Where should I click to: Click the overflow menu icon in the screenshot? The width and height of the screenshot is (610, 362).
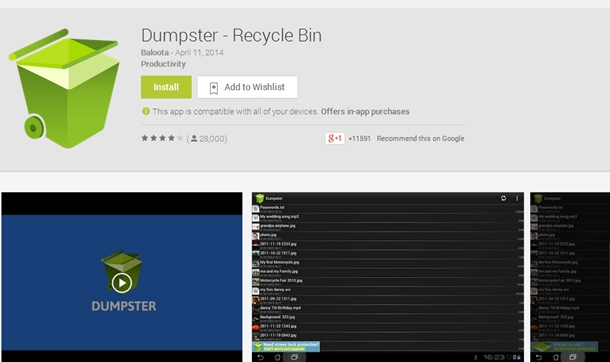(517, 198)
